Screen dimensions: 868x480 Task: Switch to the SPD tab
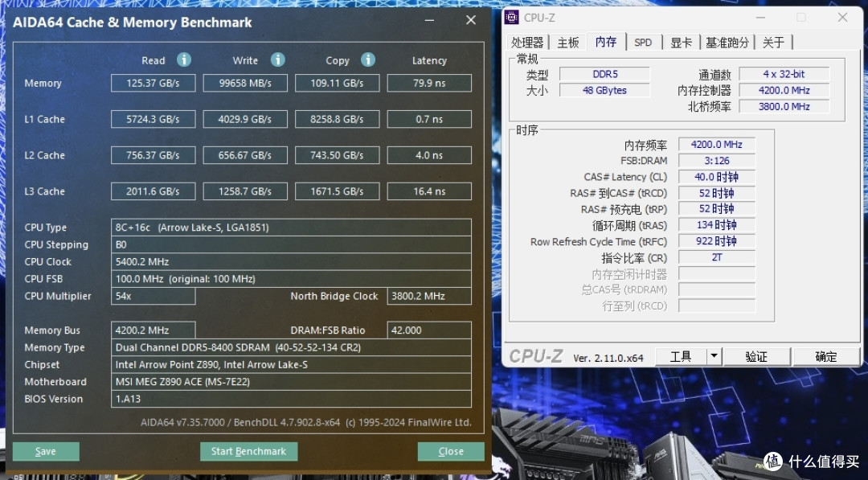(x=643, y=42)
